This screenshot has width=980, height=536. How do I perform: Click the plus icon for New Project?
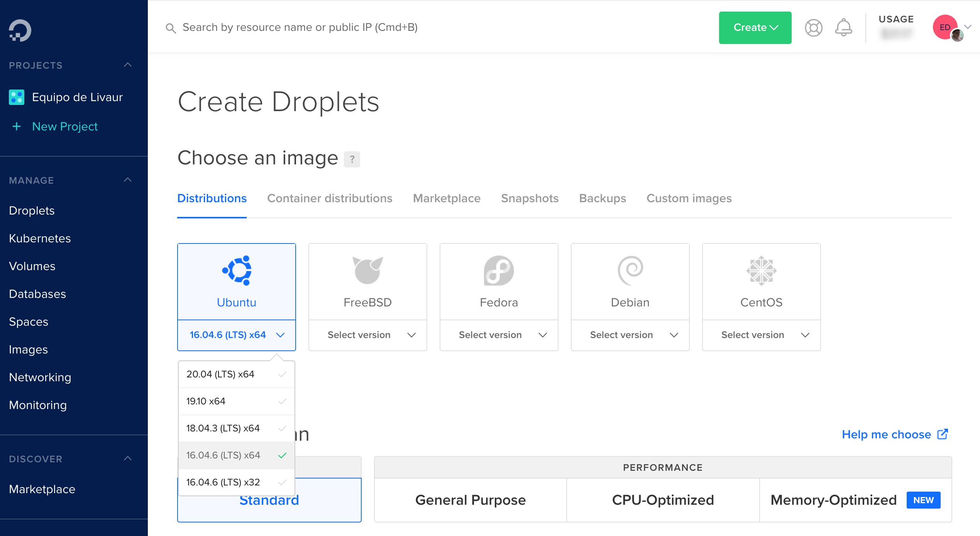pyautogui.click(x=17, y=126)
